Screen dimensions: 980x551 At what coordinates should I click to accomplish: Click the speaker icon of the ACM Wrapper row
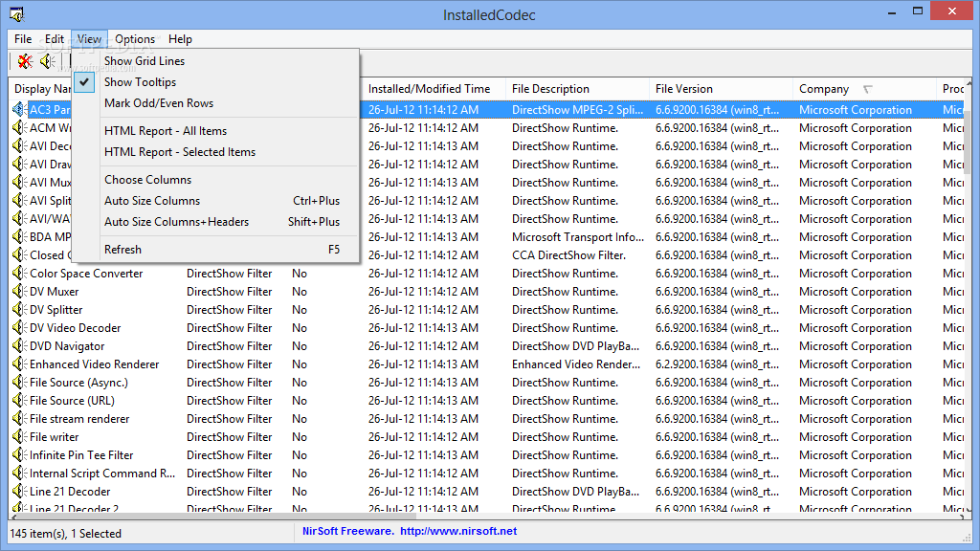[19, 128]
